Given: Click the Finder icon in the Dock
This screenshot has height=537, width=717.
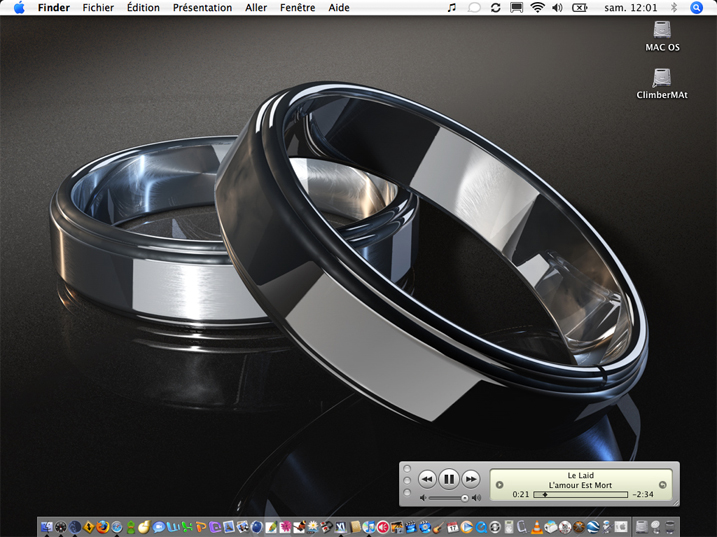Looking at the screenshot, I should pyautogui.click(x=47, y=527).
